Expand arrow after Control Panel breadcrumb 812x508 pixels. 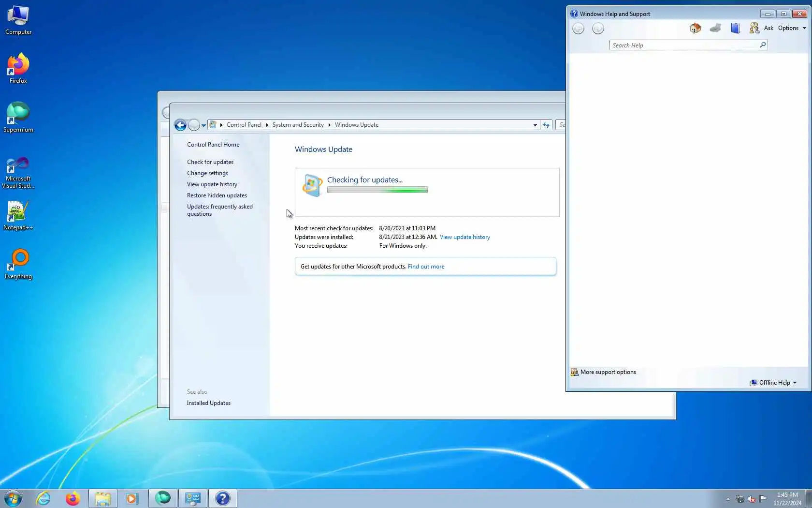(267, 125)
